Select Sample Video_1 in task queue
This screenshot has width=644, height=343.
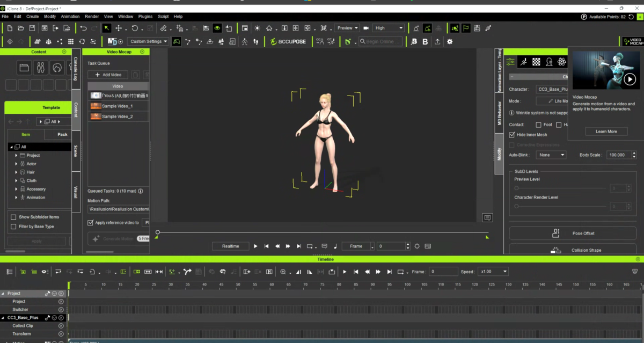click(x=118, y=106)
